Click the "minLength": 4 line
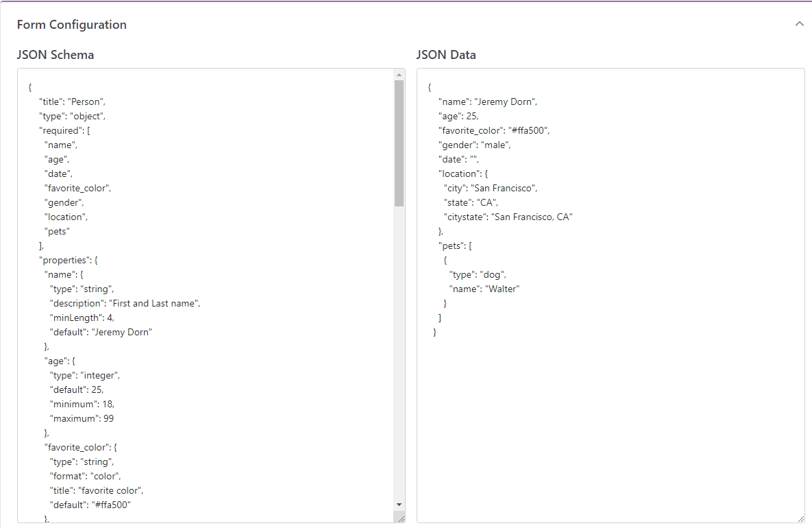812x528 pixels. (82, 318)
